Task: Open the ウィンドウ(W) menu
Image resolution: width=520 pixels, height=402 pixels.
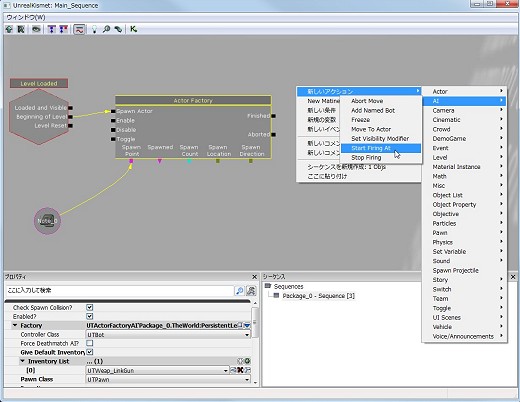Action: click(x=26, y=17)
